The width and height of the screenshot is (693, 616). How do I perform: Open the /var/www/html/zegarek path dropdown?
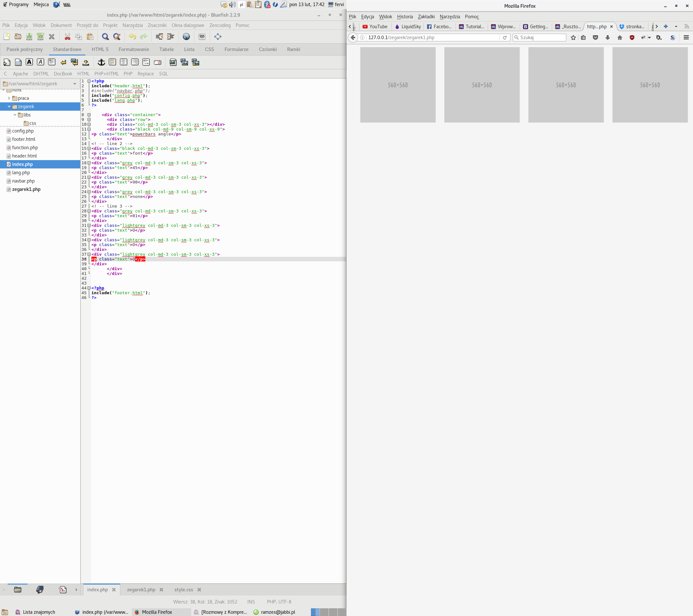[x=74, y=84]
